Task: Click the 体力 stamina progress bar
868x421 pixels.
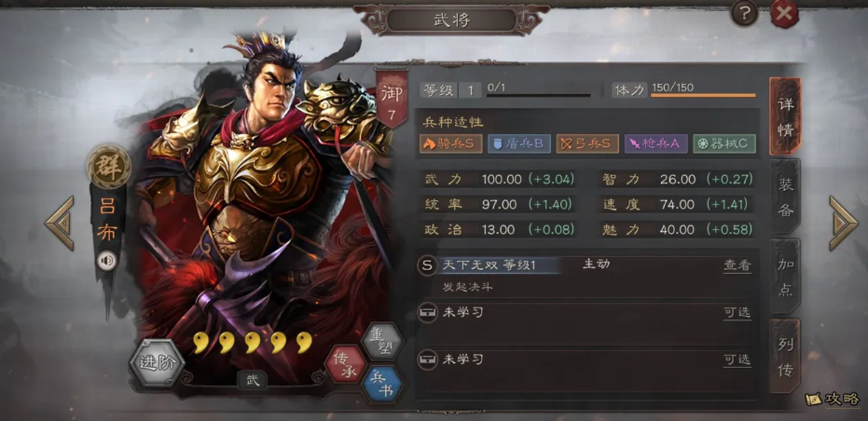Action: point(703,95)
